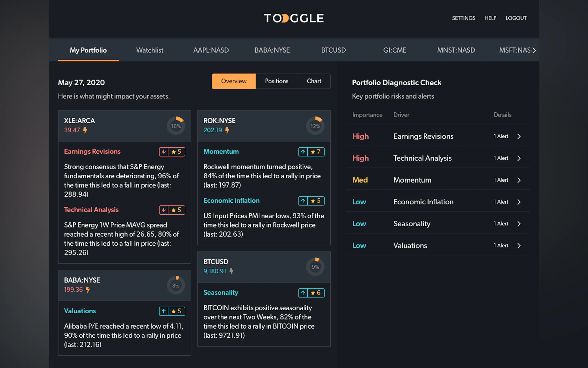Switch to the Chart view
Viewport: 588px width, 368px height.
click(314, 81)
